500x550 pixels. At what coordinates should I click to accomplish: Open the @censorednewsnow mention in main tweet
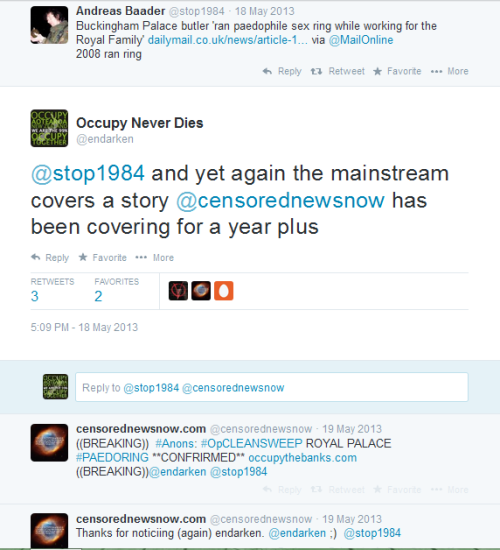pos(280,201)
